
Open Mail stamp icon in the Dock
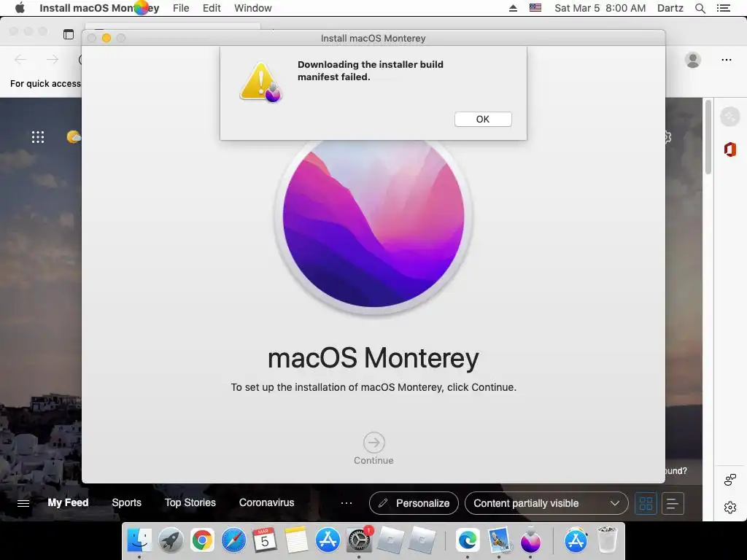(x=499, y=540)
